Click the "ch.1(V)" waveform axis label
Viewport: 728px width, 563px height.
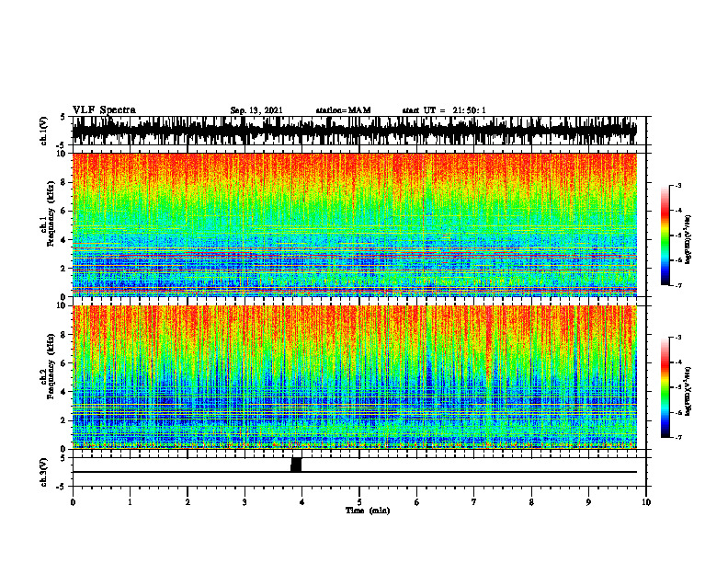tap(44, 131)
